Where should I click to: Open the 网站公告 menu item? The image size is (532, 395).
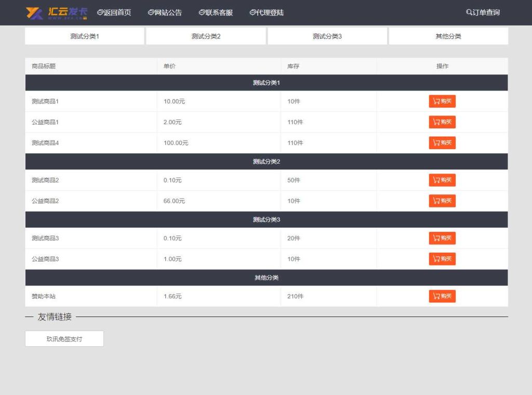click(x=165, y=12)
